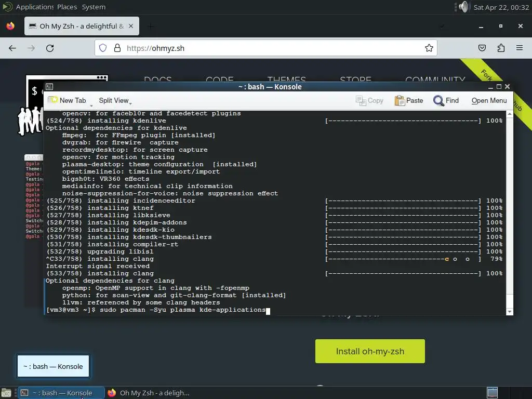
Task: Reload the ohmyz.sh page
Action: (50, 48)
